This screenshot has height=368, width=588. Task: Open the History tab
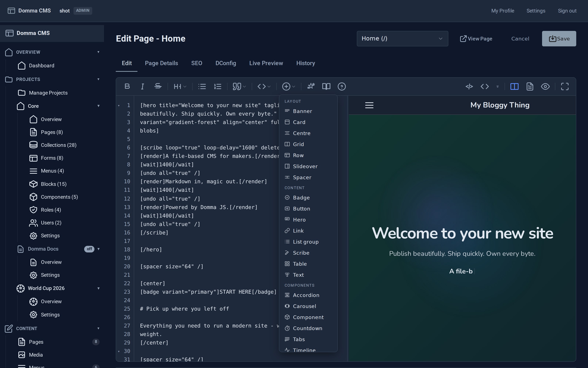click(305, 63)
